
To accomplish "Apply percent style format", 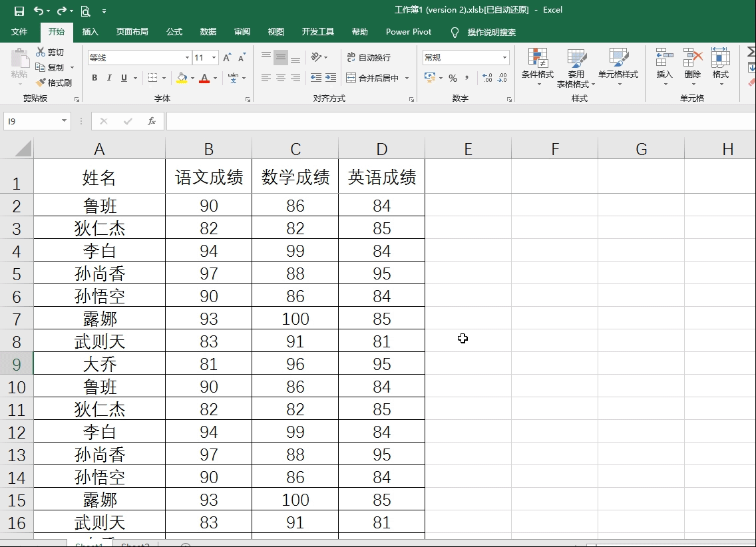I will (x=453, y=78).
